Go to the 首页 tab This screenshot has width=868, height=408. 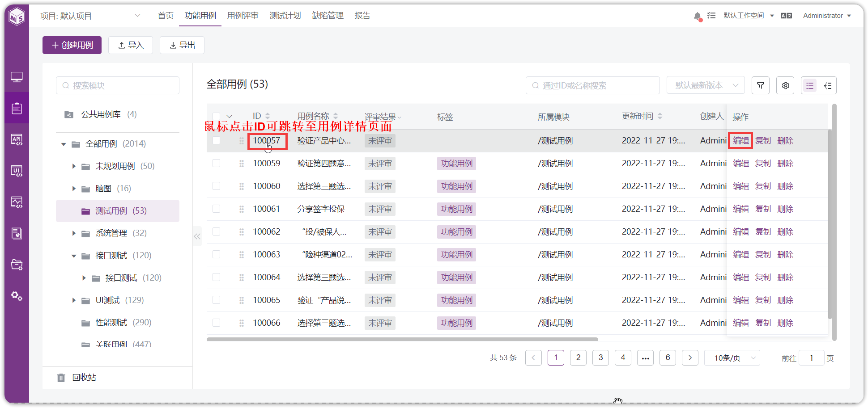click(x=166, y=16)
